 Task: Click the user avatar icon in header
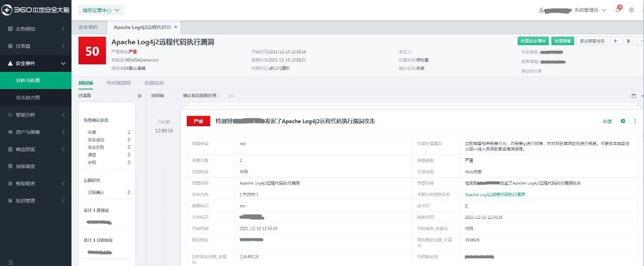[x=541, y=10]
